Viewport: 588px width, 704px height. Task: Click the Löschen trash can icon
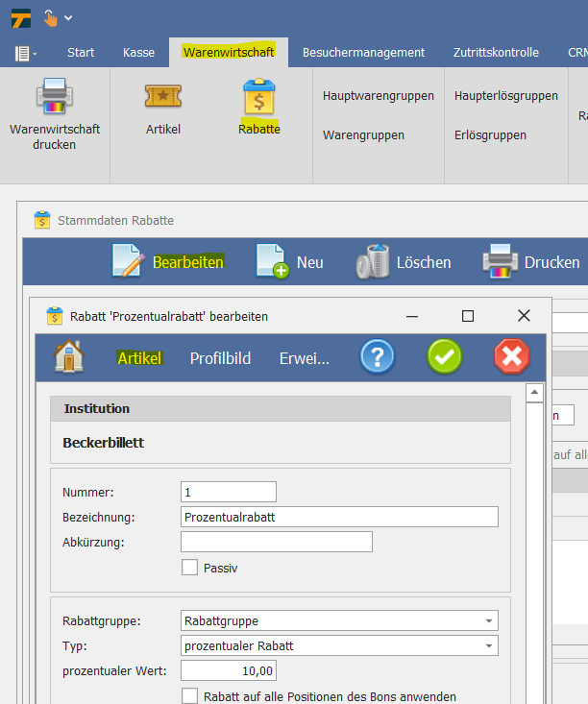(x=373, y=261)
